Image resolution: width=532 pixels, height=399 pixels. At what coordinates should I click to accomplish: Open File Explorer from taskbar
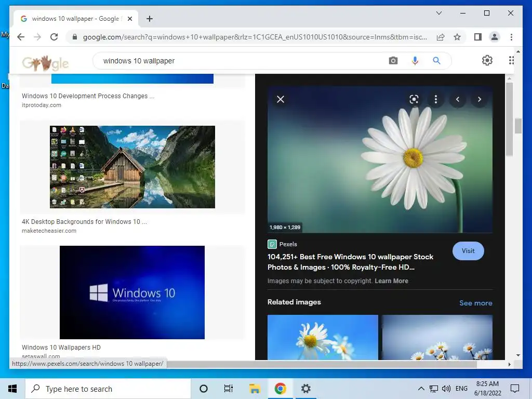[255, 389]
